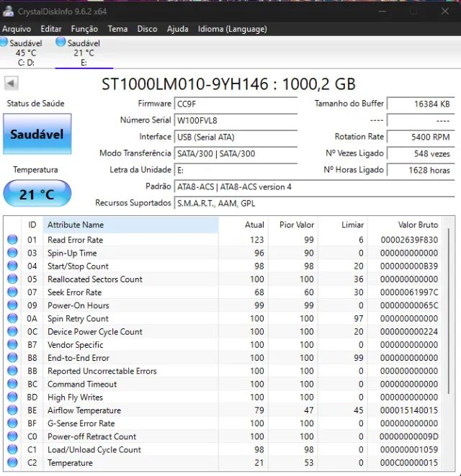Click Tamanho do Buffer field 16384 KB
Image resolution: width=461 pixels, height=476 pixels.
(421, 104)
